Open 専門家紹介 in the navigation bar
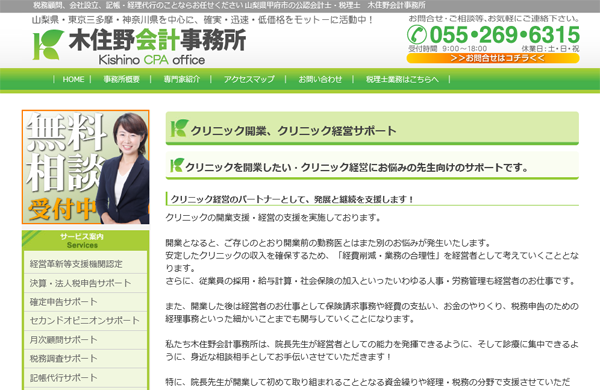The width and height of the screenshot is (600, 390). 181,79
